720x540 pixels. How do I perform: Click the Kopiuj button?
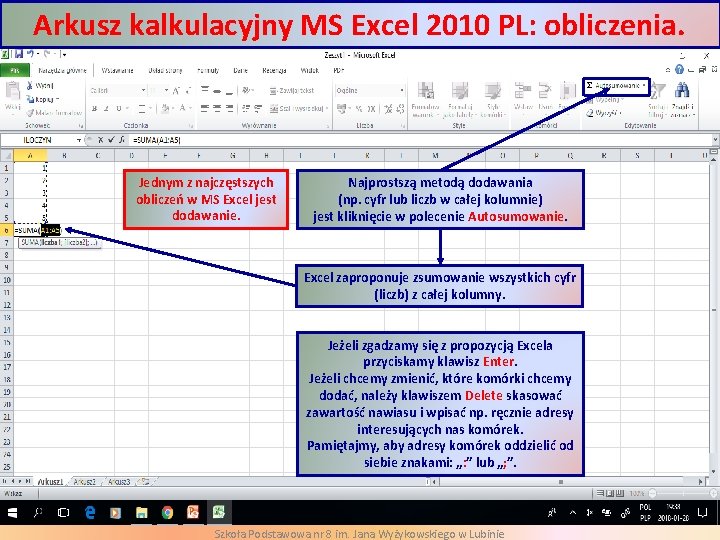point(40,99)
